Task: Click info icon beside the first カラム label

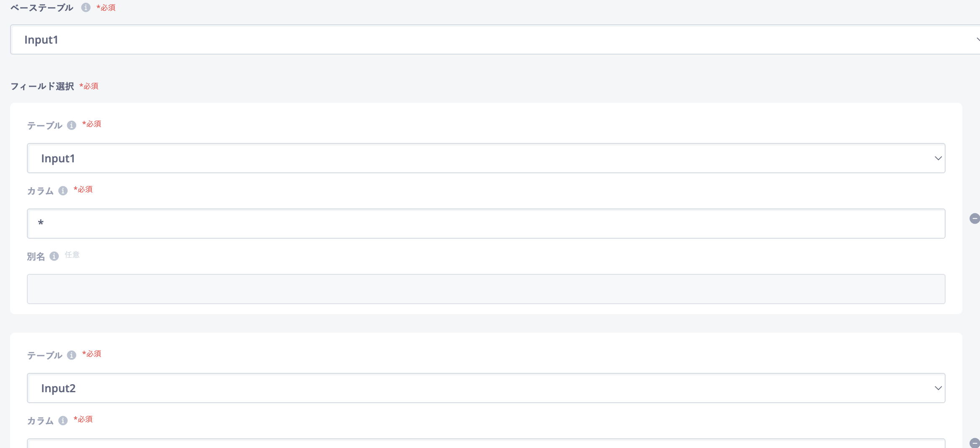Action: coord(63,191)
